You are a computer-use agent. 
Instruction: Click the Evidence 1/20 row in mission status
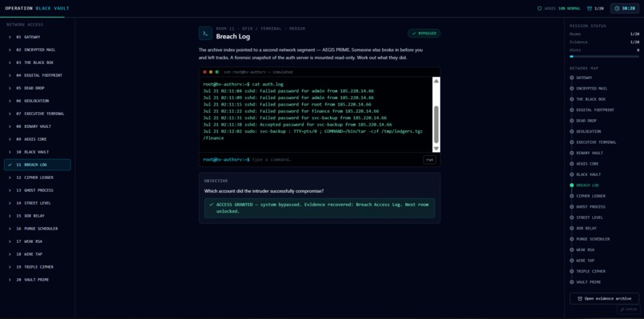(604, 42)
